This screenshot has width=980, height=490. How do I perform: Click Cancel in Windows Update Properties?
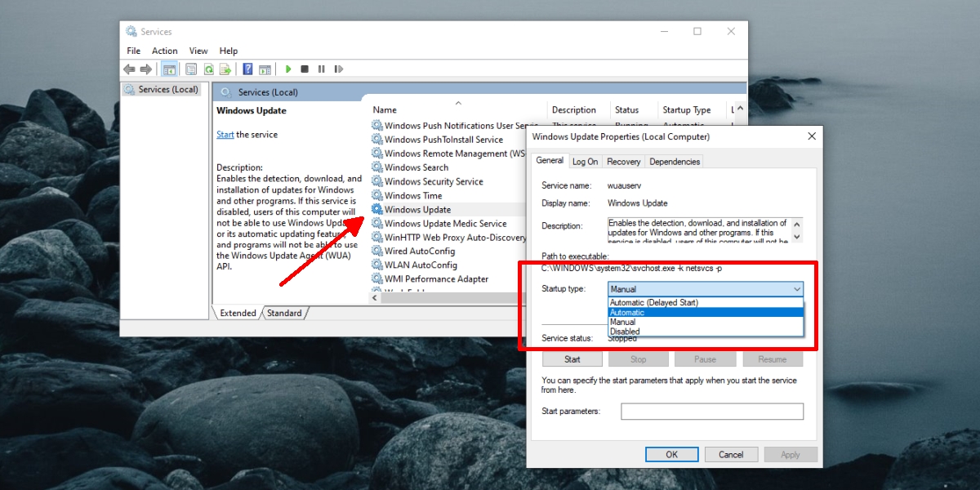tap(731, 455)
